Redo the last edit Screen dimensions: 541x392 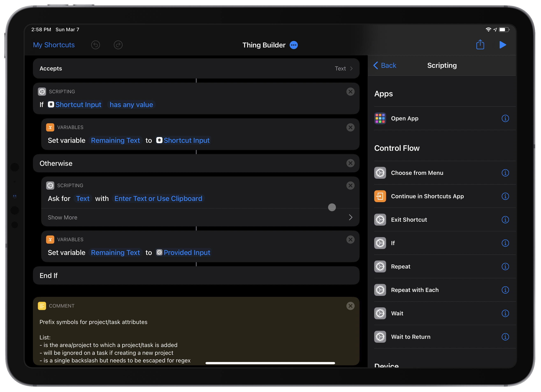118,45
